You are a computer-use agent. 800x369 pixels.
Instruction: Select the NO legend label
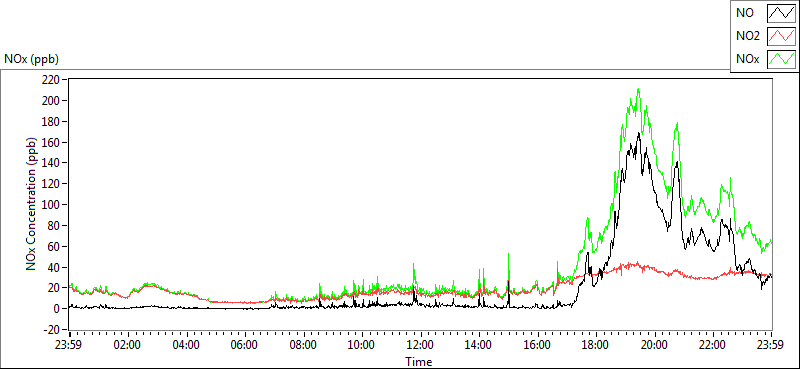[x=745, y=13]
